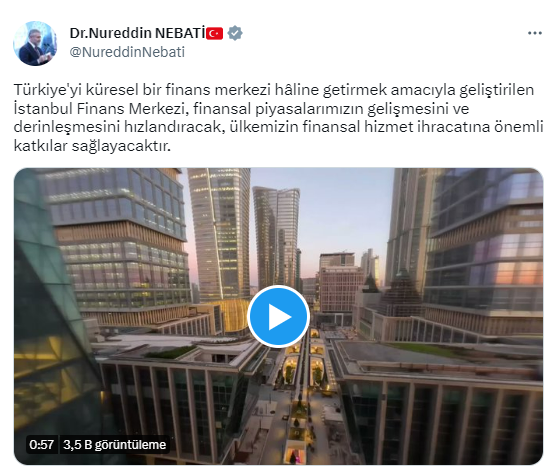The height and width of the screenshot is (473, 553).
Task: Click the 3,5 B görüntüleme view count
Action: 115,444
